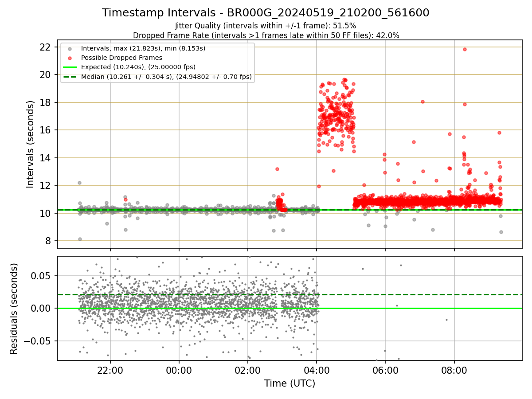
Task: Click the isolated red point near 18 seconds after 07:00
Action: [x=422, y=102]
